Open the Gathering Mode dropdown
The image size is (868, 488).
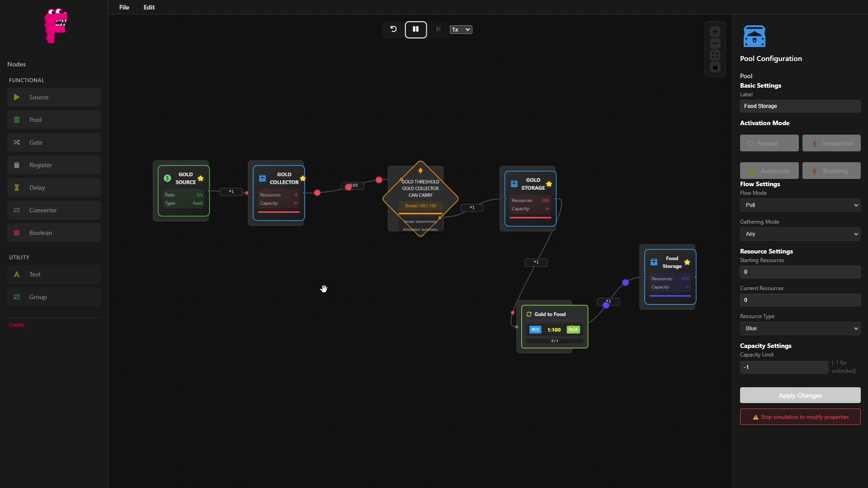[x=800, y=234]
